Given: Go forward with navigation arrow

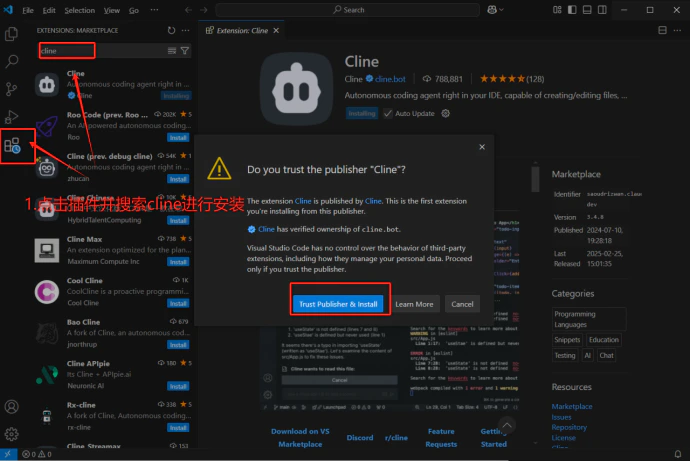Looking at the screenshot, I should 203,10.
